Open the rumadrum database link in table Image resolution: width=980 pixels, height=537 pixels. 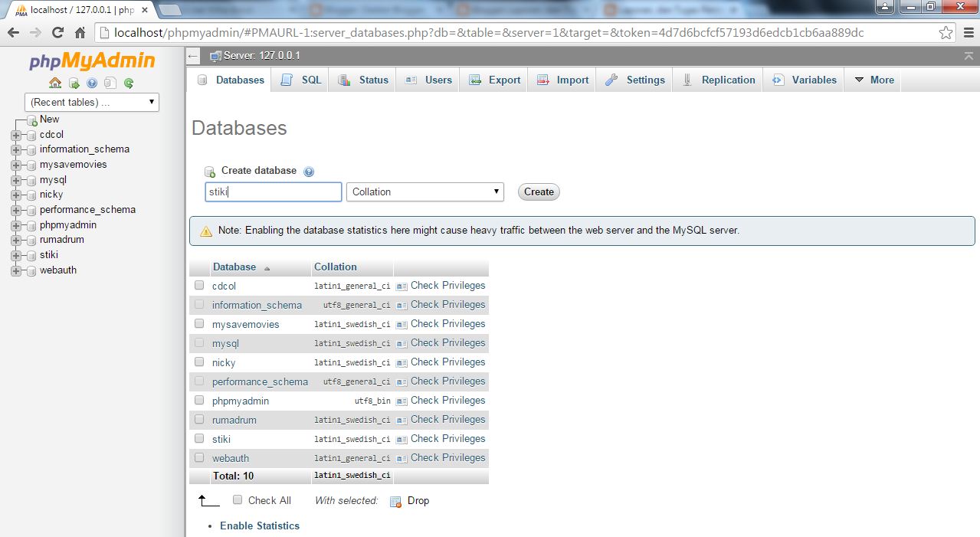pyautogui.click(x=234, y=420)
